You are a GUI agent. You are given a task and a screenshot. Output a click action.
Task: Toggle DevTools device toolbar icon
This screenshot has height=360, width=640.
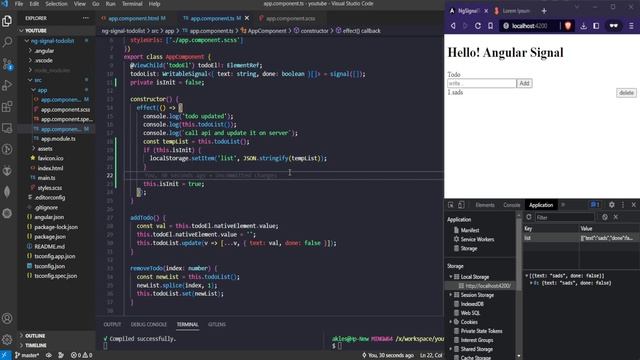461,205
